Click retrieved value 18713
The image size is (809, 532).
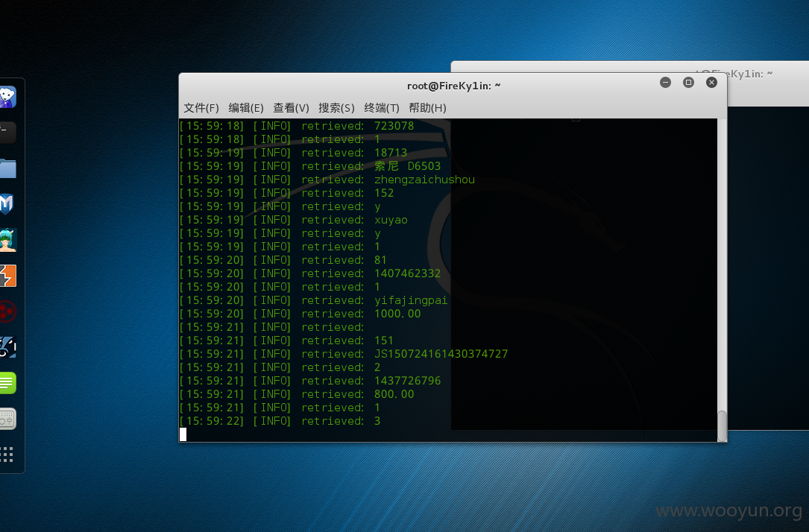(x=391, y=153)
